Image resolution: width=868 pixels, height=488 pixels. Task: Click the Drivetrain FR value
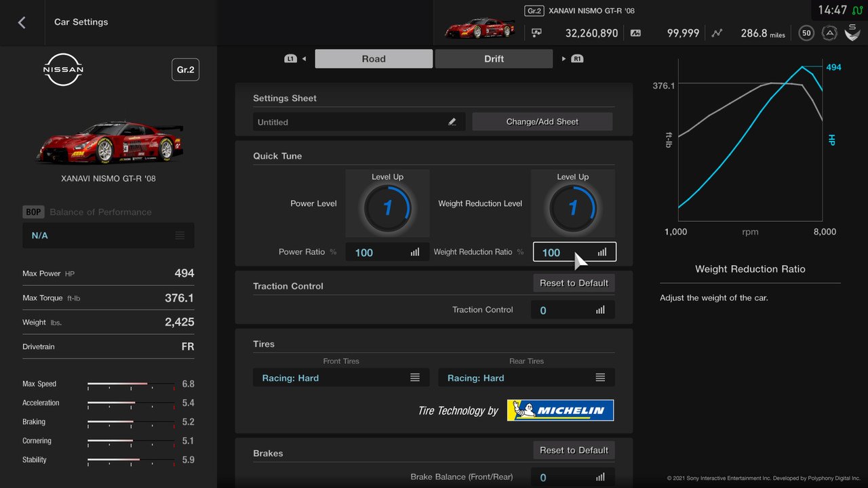pyautogui.click(x=188, y=346)
